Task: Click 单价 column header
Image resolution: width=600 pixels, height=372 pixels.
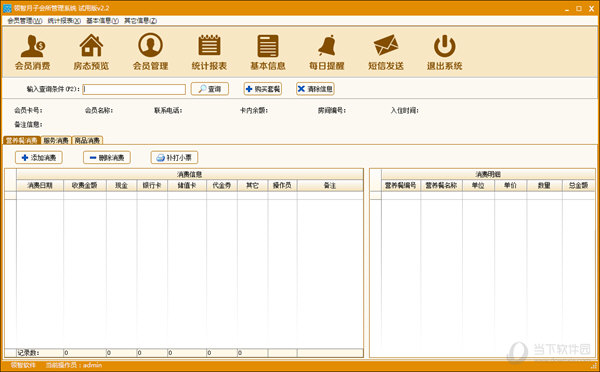Action: 510,185
